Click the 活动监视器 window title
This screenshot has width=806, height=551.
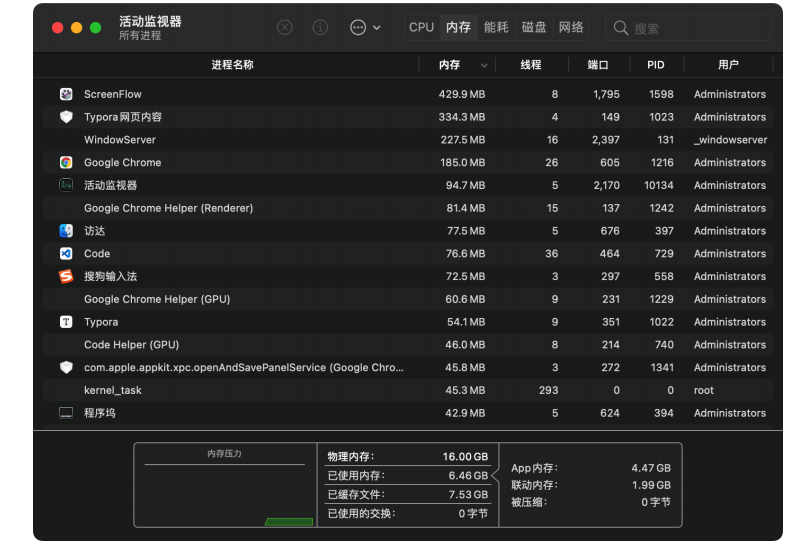[x=150, y=21]
